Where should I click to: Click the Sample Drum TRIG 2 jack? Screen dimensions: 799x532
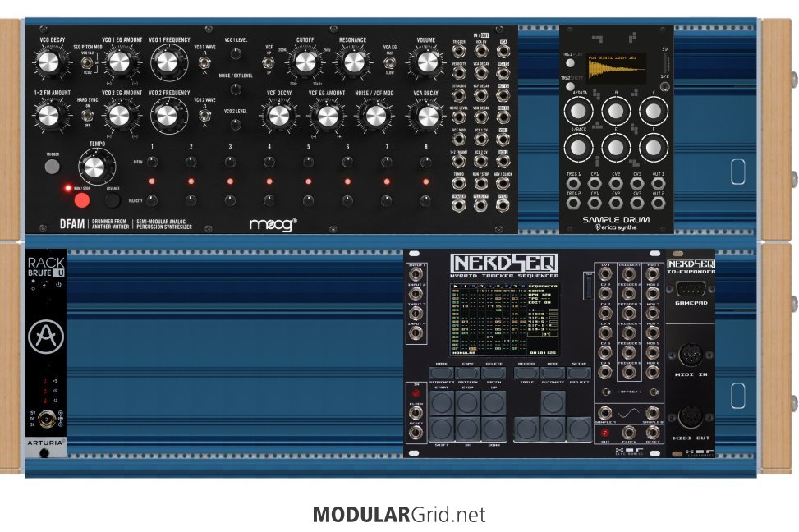click(573, 203)
